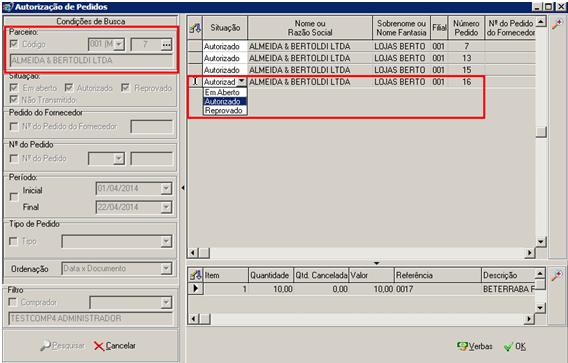This screenshot has height=363, width=568.
Task: Select order number 7 row
Action: [362, 46]
